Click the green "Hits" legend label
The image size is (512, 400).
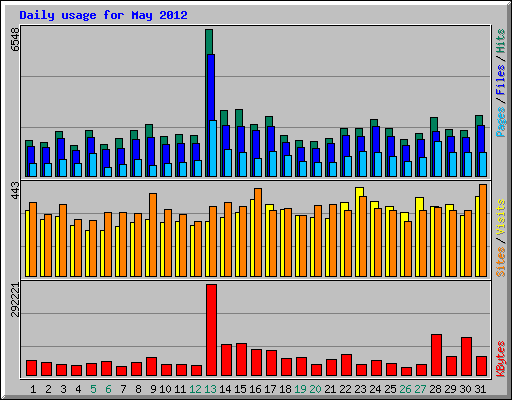tap(501, 41)
